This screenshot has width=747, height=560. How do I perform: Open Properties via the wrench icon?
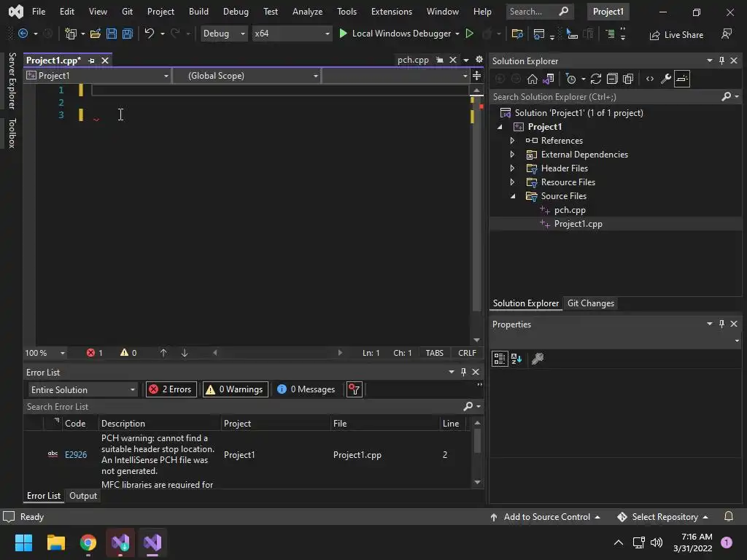(x=665, y=79)
